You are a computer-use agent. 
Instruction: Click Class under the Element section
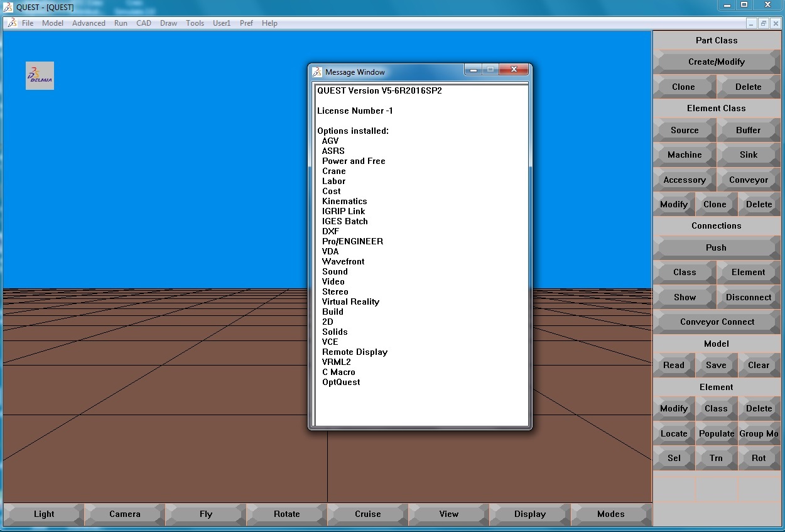[716, 408]
